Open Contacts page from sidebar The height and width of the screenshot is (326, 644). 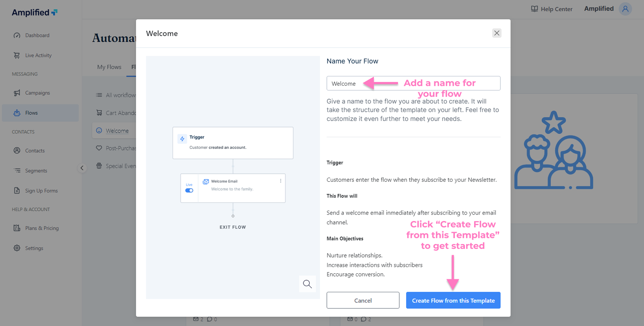(35, 151)
